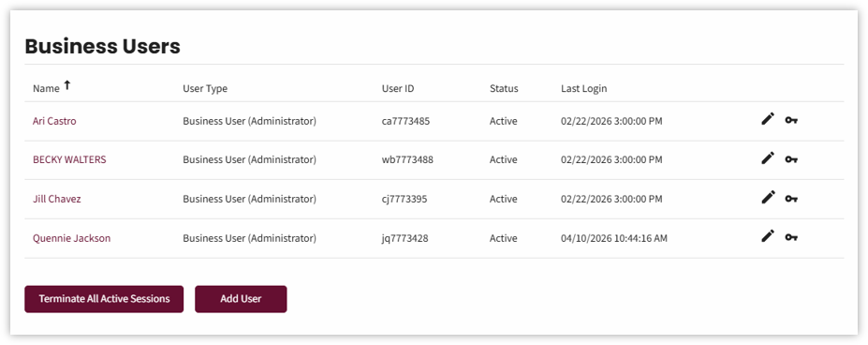Sort table by Last Login column
Screen dimensions: 868x345
(583, 88)
